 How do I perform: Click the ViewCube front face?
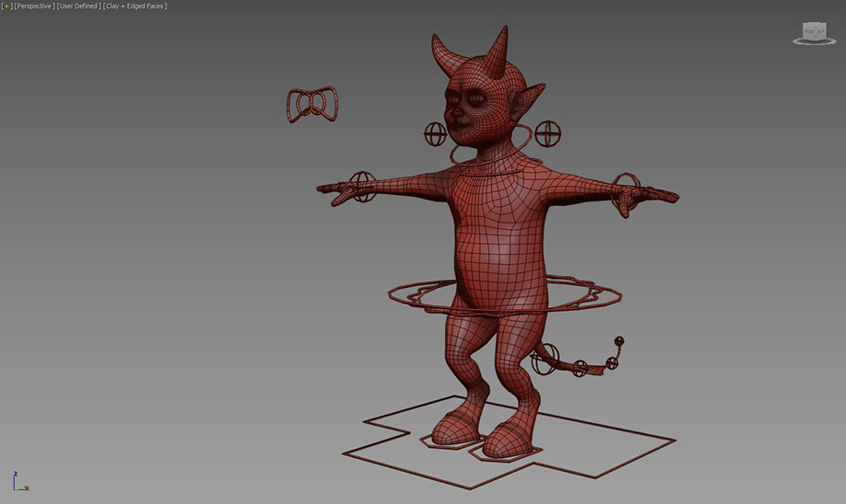[x=813, y=30]
